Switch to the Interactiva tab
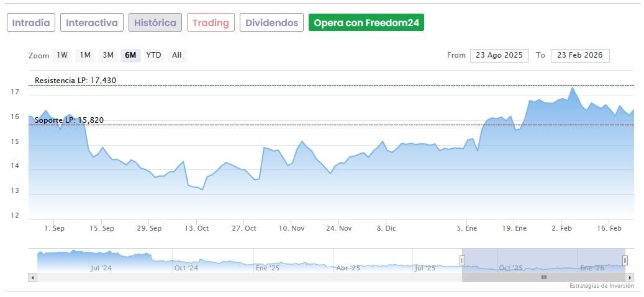 92,23
